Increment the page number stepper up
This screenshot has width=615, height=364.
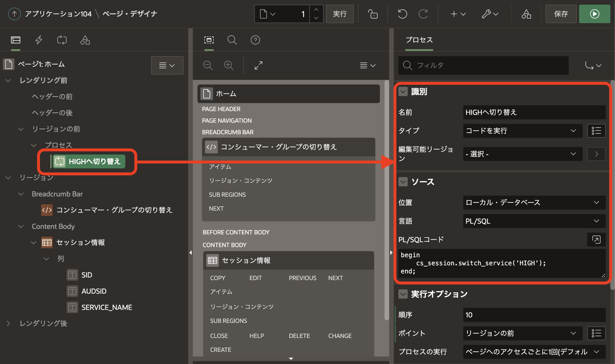316,10
